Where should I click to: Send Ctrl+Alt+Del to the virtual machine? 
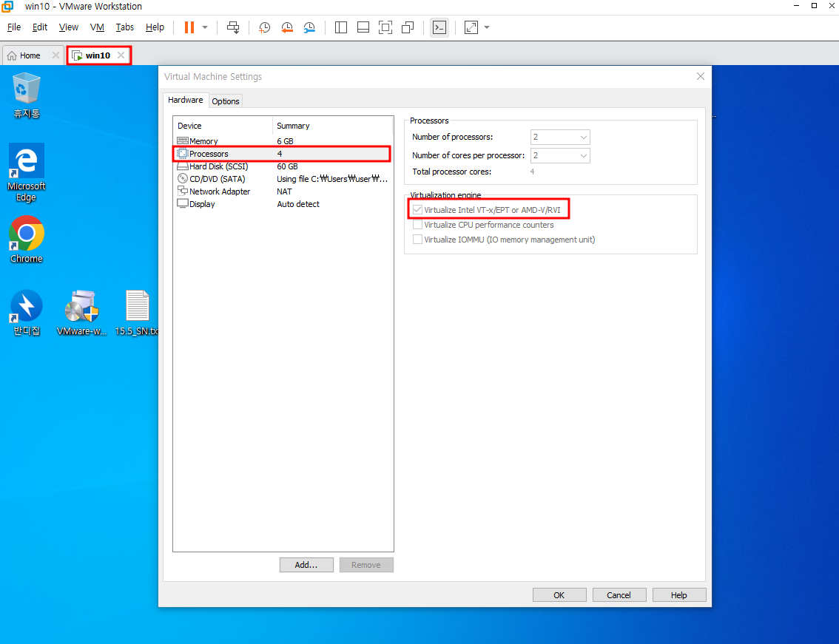click(233, 27)
